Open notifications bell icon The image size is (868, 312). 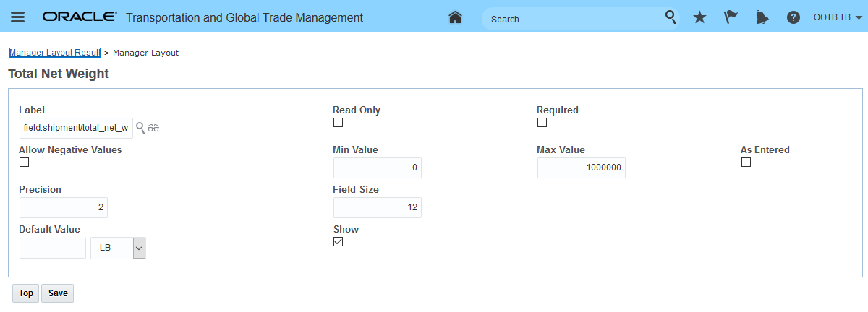(762, 17)
